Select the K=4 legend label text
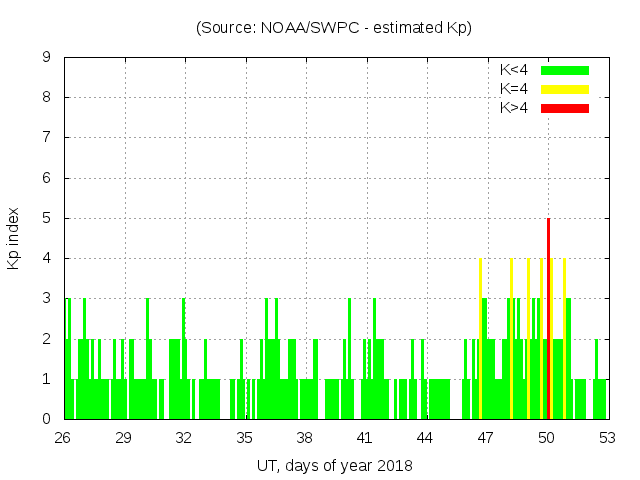This screenshot has height=480, width=640. [x=514, y=89]
